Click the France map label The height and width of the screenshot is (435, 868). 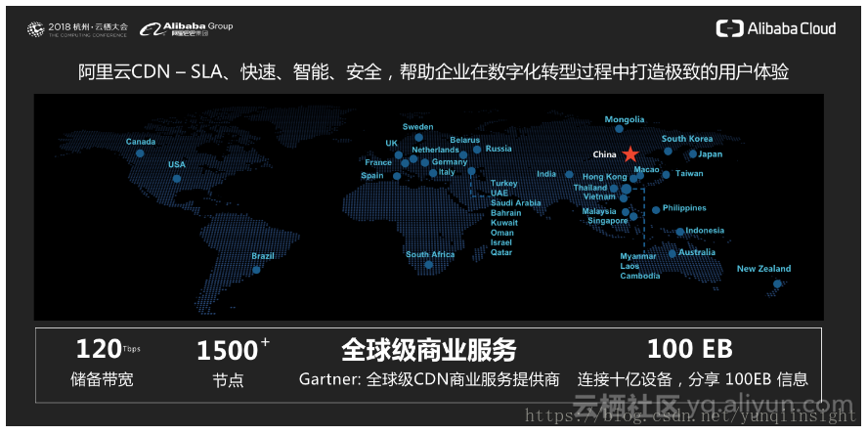[x=378, y=162]
